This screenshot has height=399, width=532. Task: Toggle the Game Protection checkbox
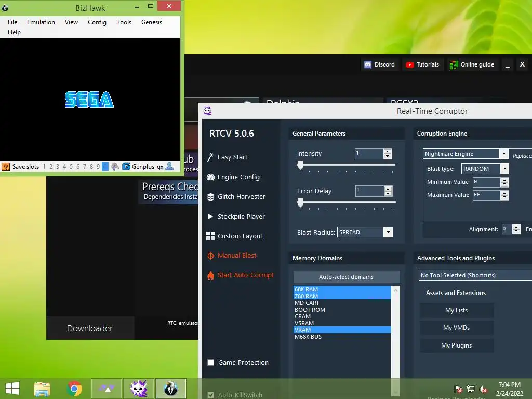click(211, 362)
